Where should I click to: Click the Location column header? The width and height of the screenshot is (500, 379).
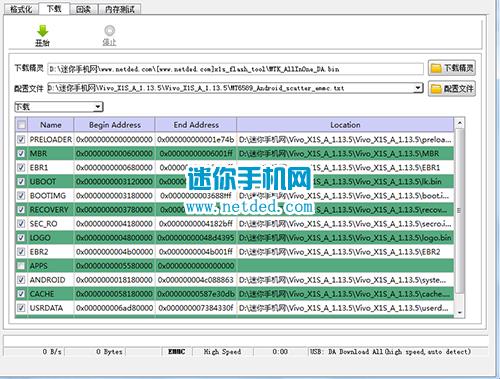345,125
